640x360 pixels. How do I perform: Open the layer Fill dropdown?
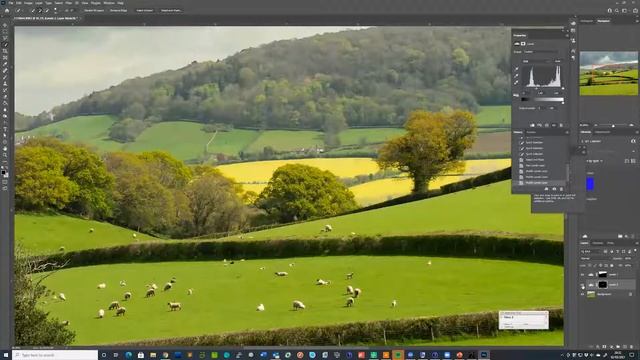628,265
